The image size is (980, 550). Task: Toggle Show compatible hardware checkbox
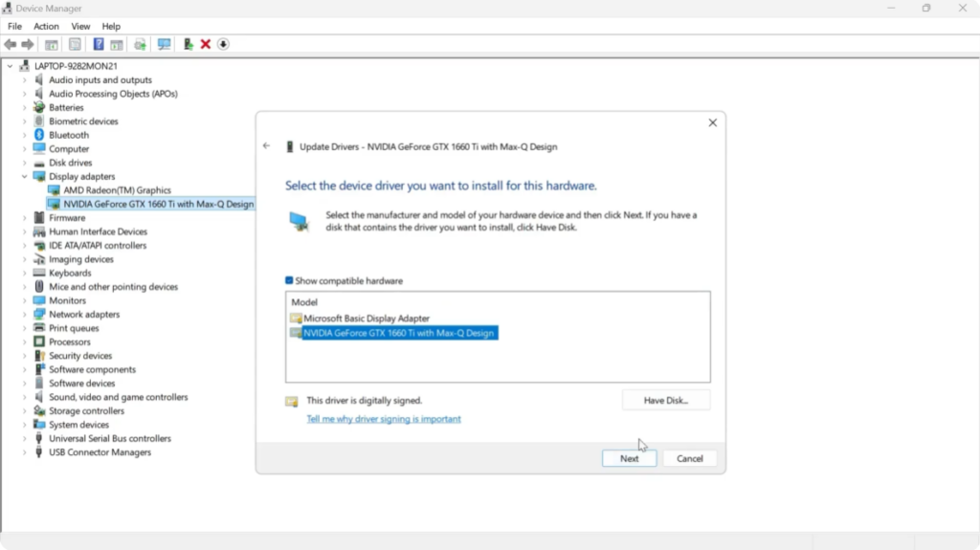pos(289,280)
